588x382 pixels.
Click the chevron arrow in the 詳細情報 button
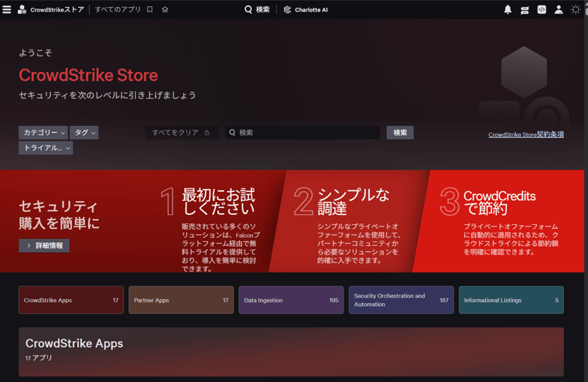[29, 246]
